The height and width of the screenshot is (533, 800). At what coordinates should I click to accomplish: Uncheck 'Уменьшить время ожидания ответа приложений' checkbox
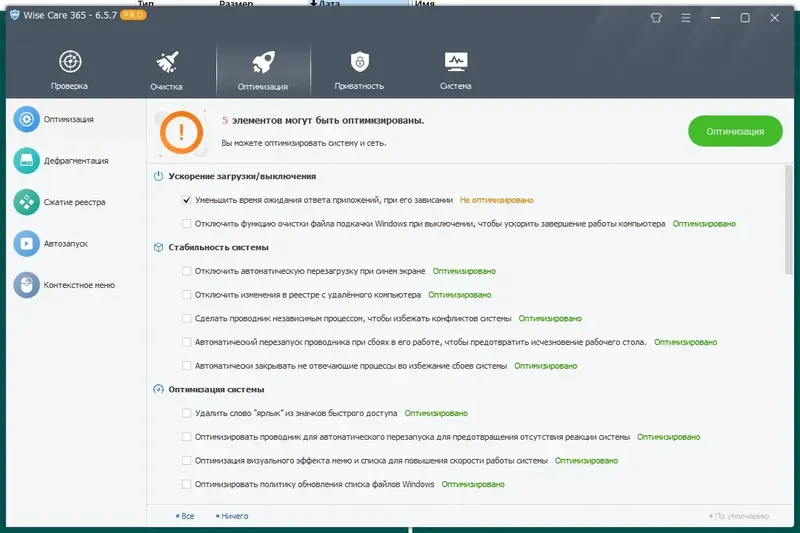[x=187, y=200]
